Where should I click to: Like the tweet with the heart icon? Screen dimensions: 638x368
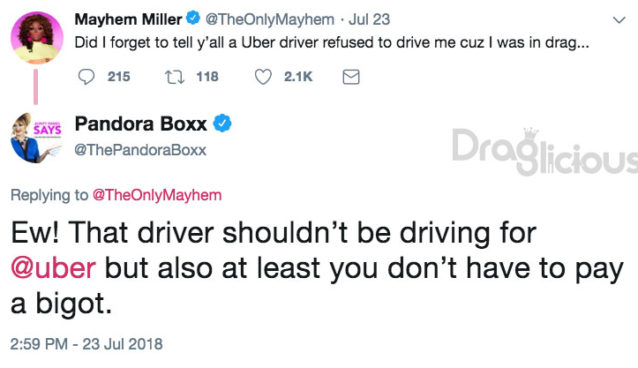click(263, 77)
